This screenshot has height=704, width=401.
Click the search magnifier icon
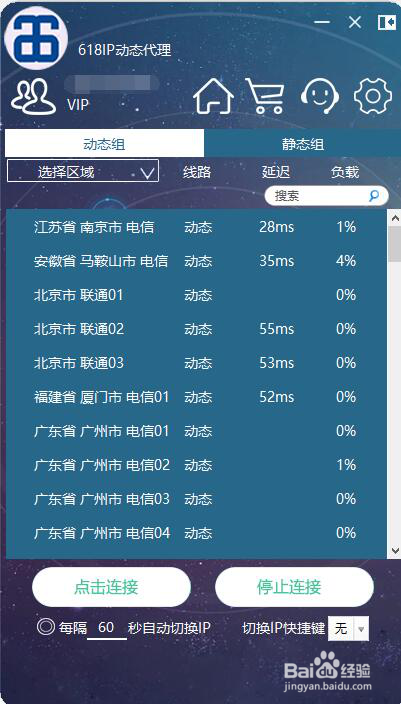tap(374, 196)
